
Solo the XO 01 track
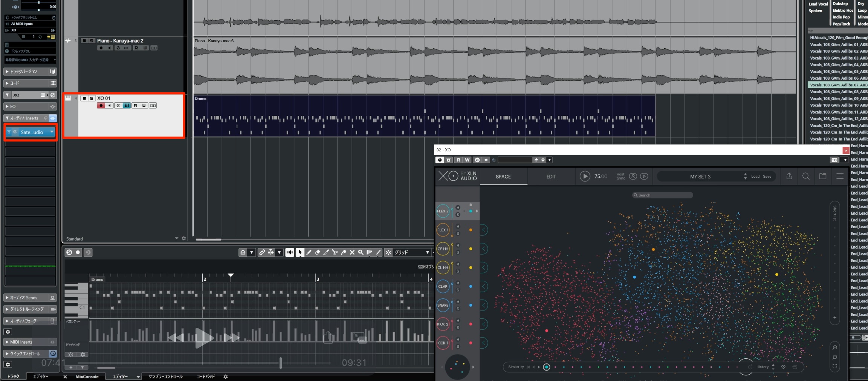tap(91, 98)
